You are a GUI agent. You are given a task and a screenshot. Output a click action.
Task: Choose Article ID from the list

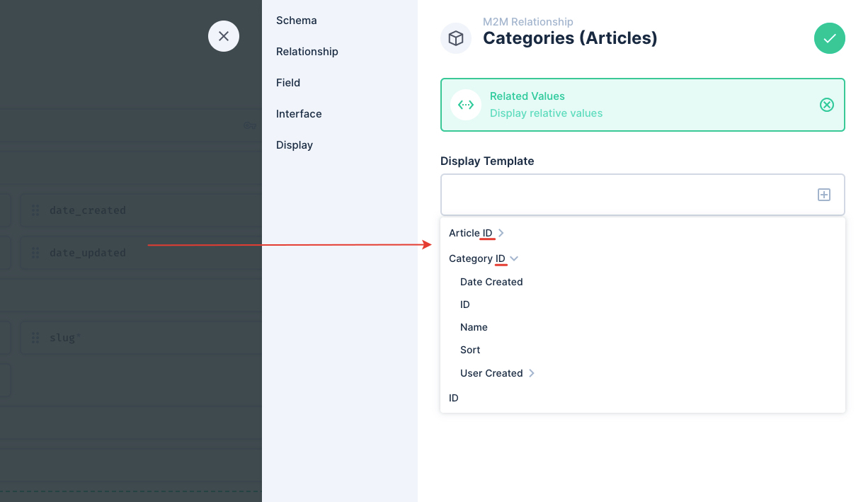click(x=470, y=233)
